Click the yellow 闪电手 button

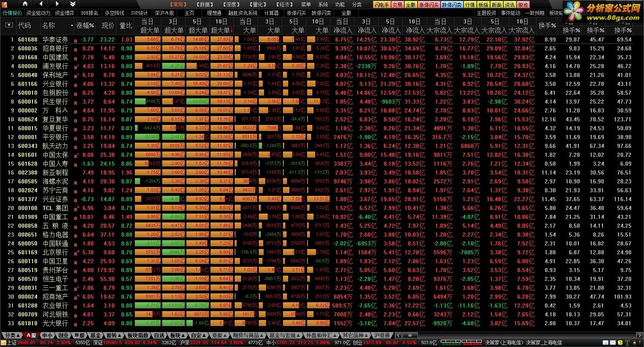[382, 5]
